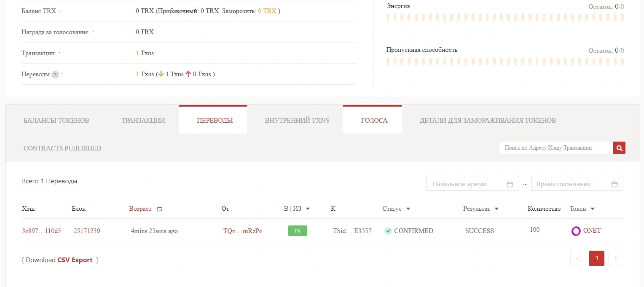Click the green CONFIRMED check icon
Screen dimensions: 644x287
click(388, 231)
